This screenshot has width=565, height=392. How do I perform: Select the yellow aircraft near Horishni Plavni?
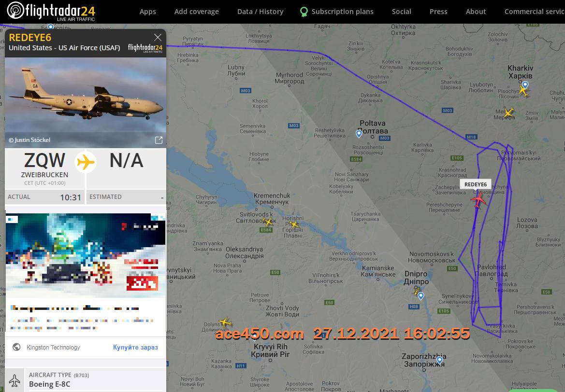coord(294,224)
